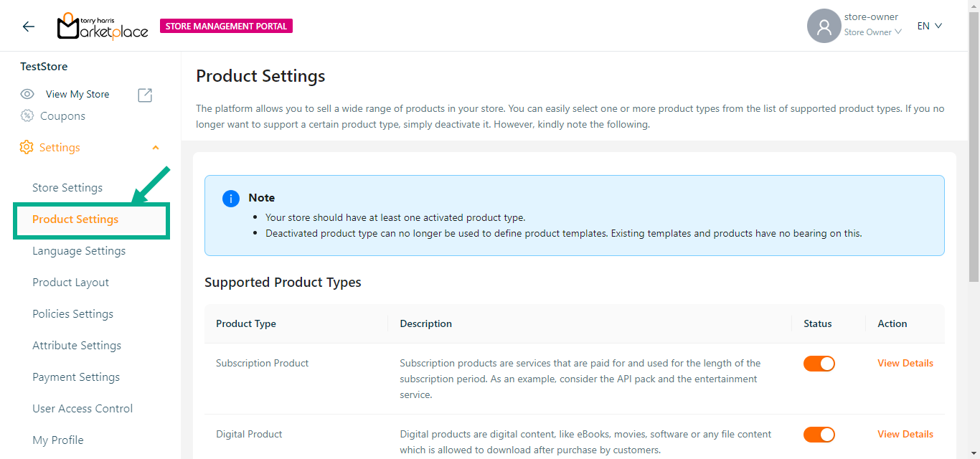Open the Store Owner role dropdown
980x459 pixels.
(872, 32)
